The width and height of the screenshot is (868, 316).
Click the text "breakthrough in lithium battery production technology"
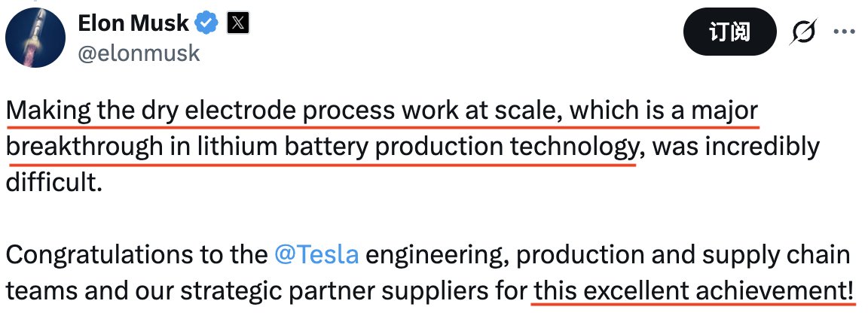321,147
